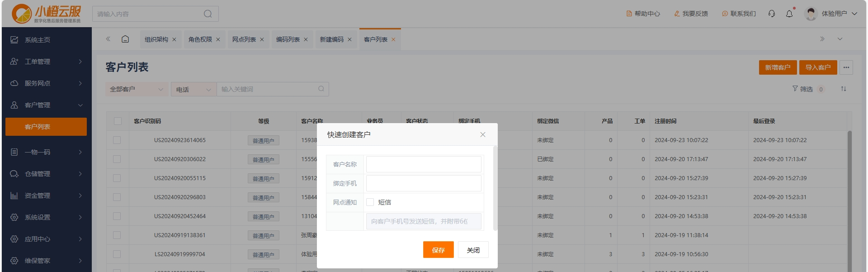Click the sort arrows icon beside filter
868x272 pixels.
[844, 89]
